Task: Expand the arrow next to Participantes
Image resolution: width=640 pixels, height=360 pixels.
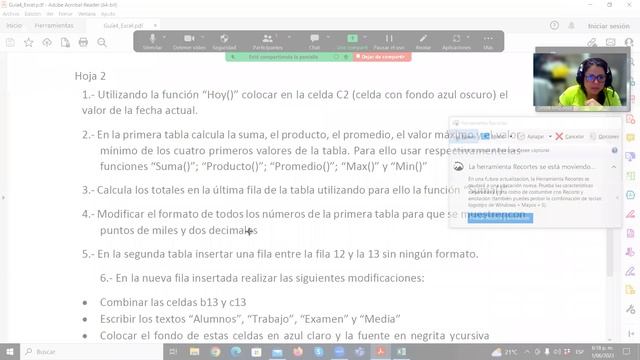Action: pos(289,37)
